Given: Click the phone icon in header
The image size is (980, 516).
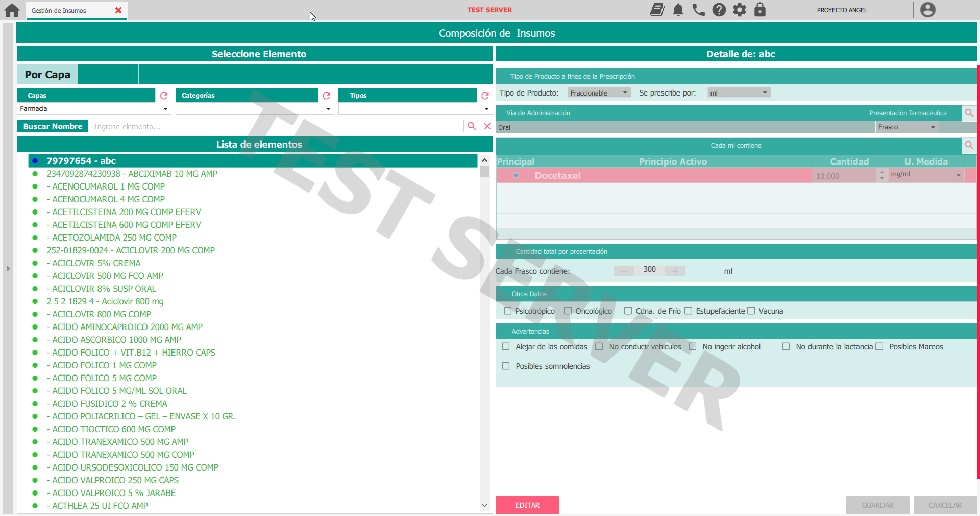Looking at the screenshot, I should [x=698, y=10].
